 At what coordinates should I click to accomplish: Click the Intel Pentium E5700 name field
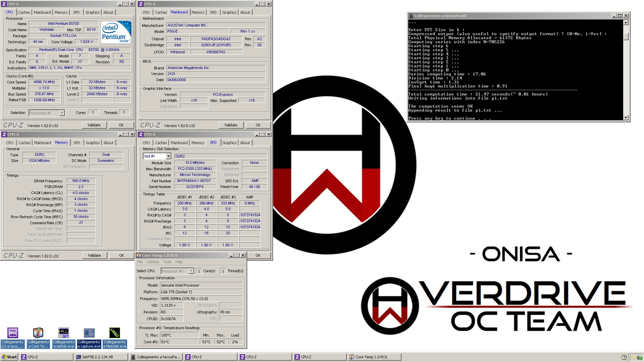(63, 24)
